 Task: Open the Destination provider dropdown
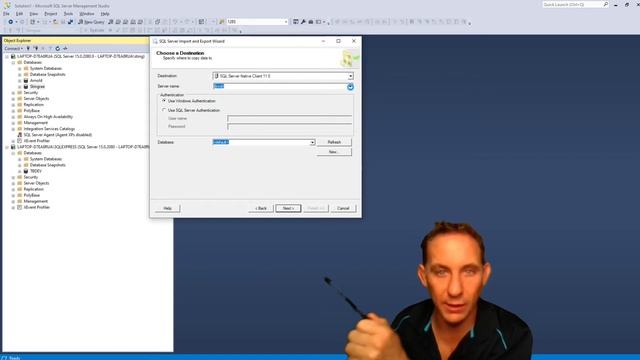[x=350, y=76]
